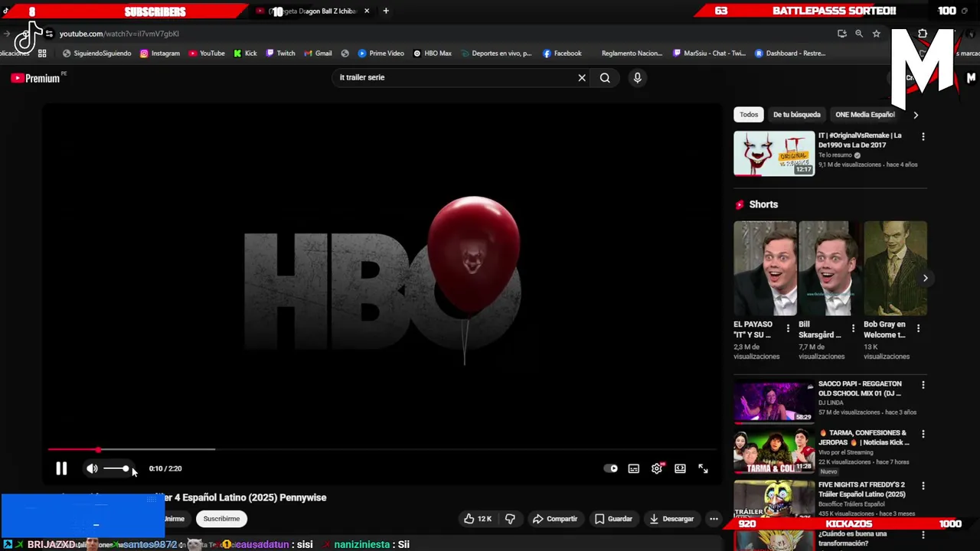The width and height of the screenshot is (980, 551).
Task: Open the Prime Video bookmark
Action: [381, 54]
